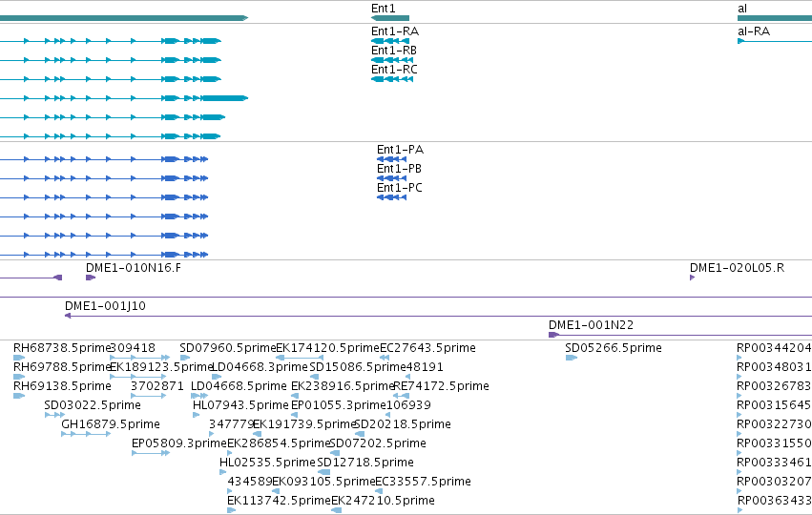
Task: Click the RP0034803 feature label
Action: pos(774,367)
